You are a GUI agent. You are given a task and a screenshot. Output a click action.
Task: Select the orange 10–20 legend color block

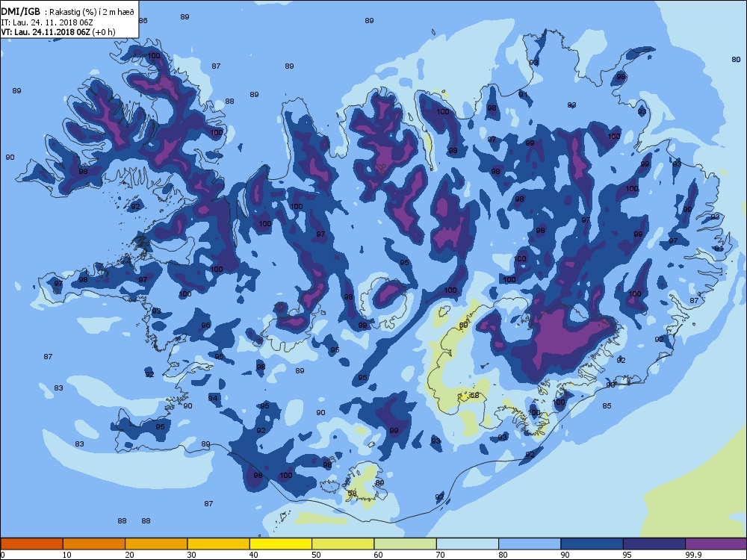94,544
